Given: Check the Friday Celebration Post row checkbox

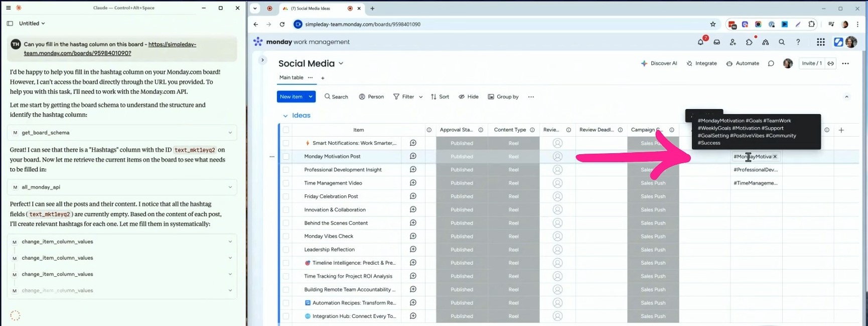Looking at the screenshot, I should point(286,196).
